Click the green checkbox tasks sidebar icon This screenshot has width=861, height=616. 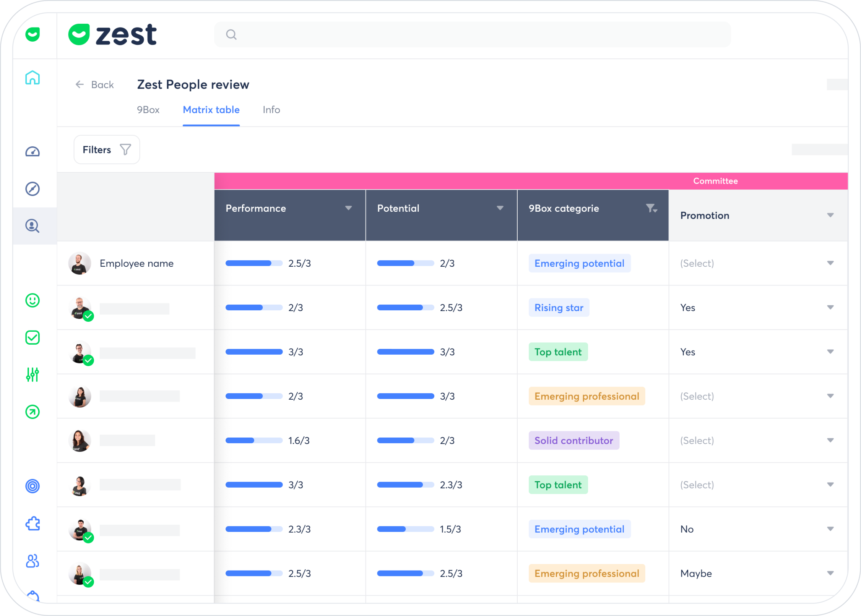tap(32, 337)
